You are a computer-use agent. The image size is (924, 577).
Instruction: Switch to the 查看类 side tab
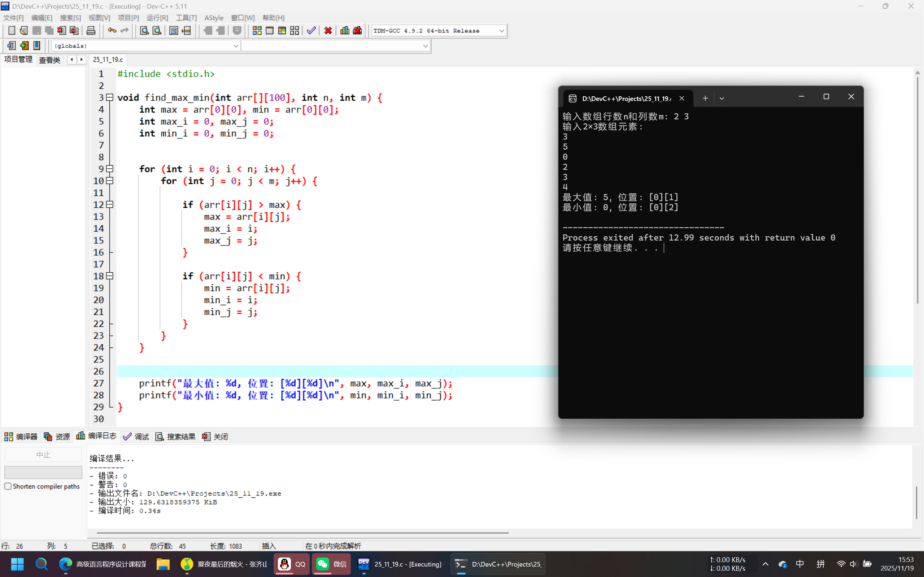pyautogui.click(x=50, y=60)
